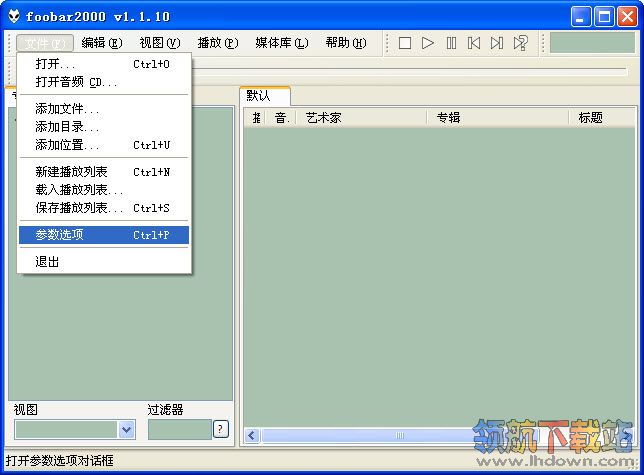This screenshot has height=475, width=644.
Task: Click the narrow first playlist column header
Action: click(x=256, y=118)
